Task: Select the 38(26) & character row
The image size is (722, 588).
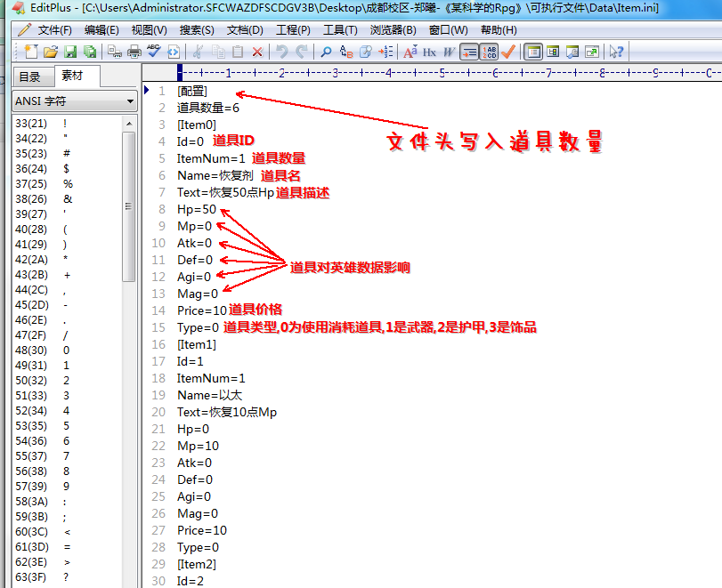Action: 68,199
